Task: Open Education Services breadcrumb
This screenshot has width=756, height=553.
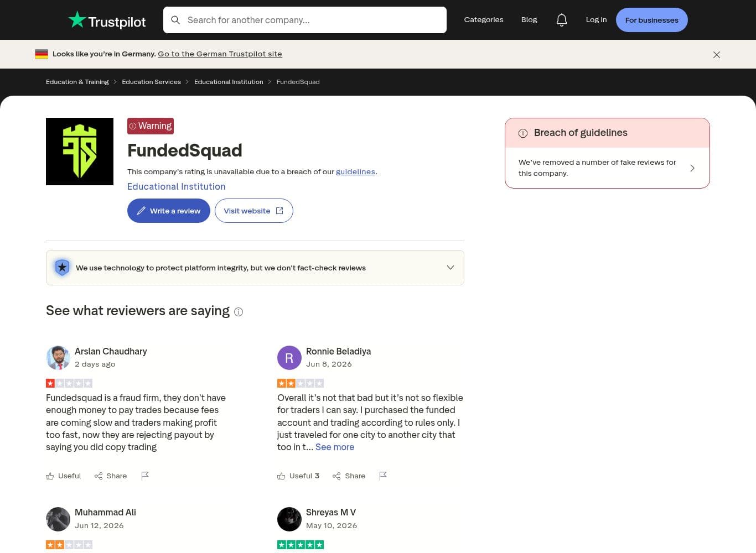Action: click(x=151, y=82)
